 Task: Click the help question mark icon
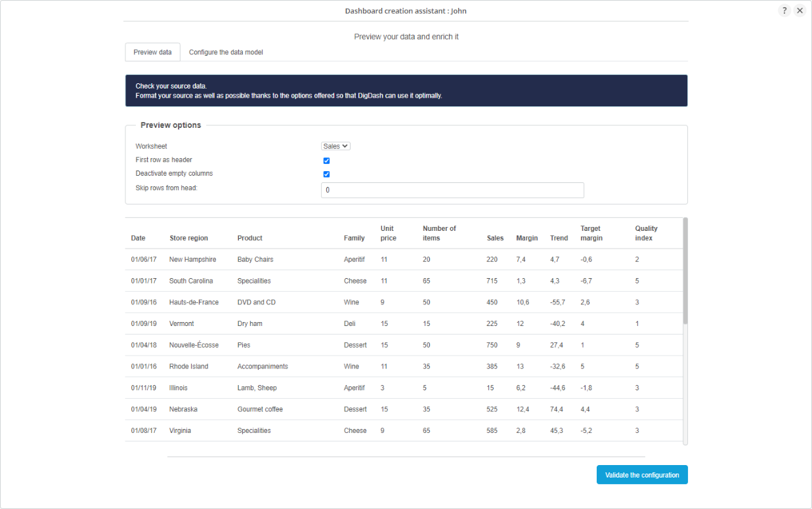click(x=784, y=10)
